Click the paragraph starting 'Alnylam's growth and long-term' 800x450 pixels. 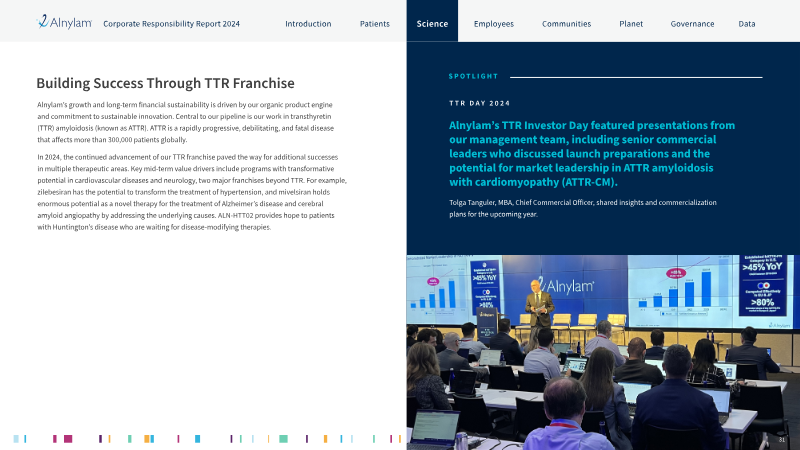(185, 122)
